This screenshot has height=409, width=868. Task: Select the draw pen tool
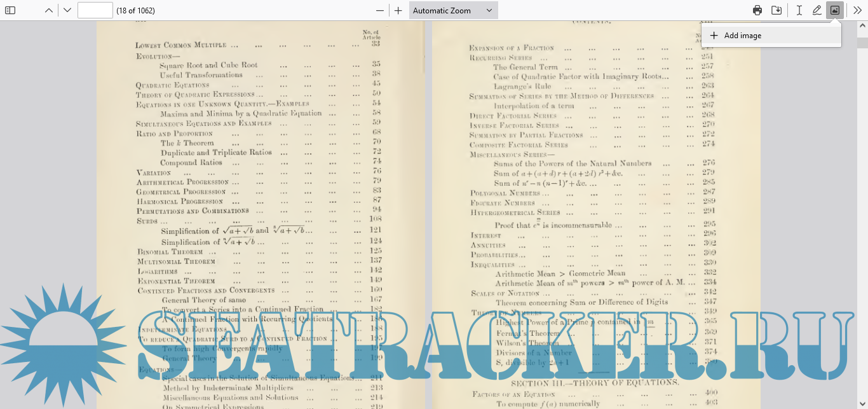[817, 10]
